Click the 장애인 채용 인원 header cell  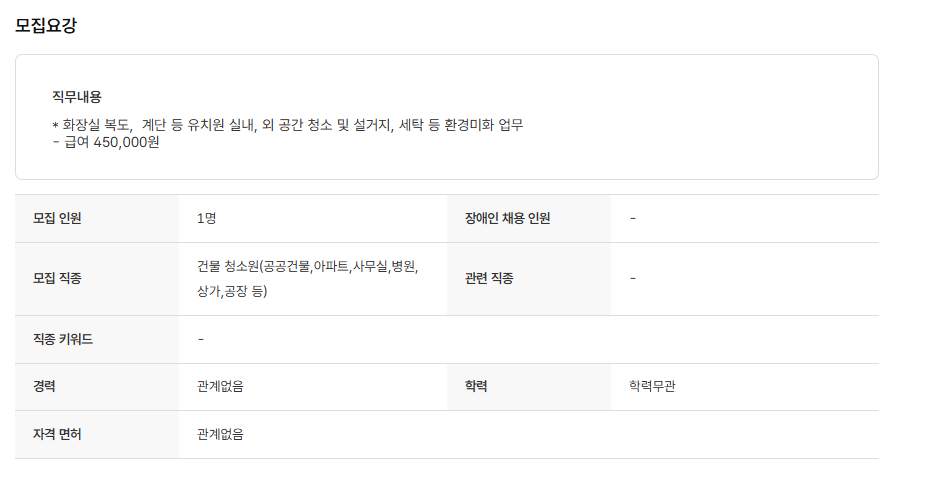coord(507,218)
